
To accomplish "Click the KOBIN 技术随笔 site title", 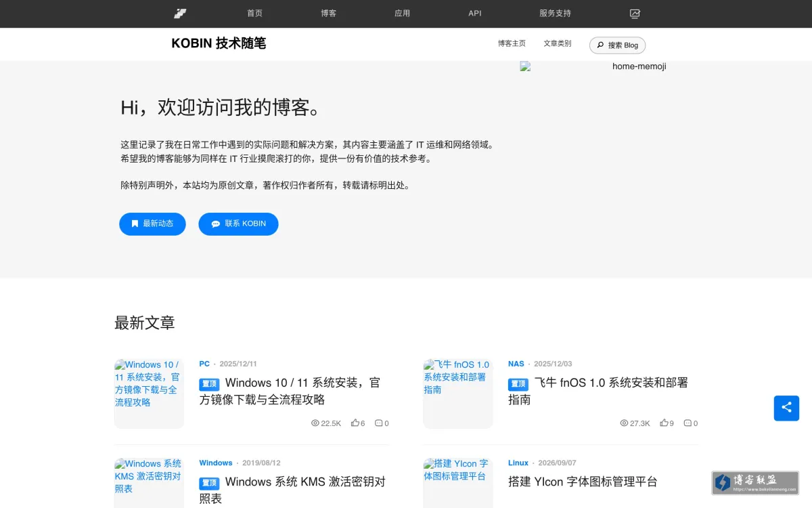I will click(219, 43).
